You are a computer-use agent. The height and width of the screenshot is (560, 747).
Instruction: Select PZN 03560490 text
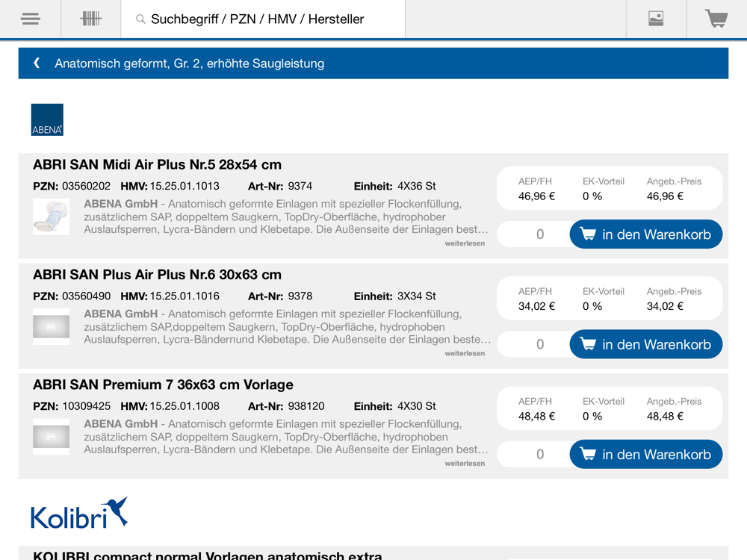[72, 296]
